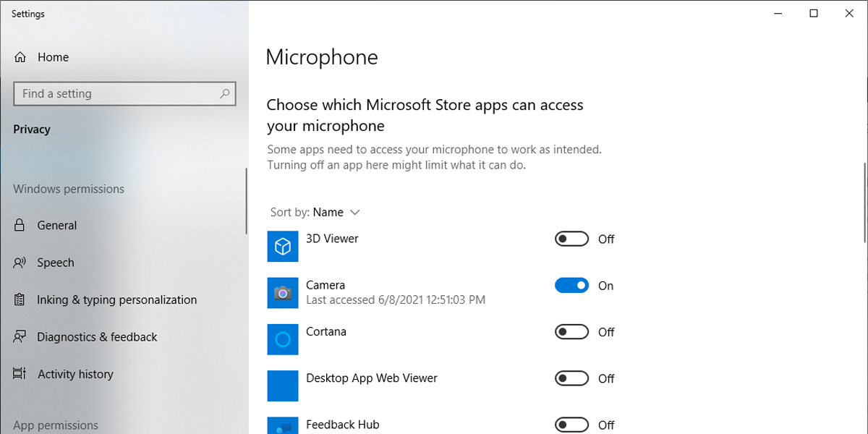
Task: Click the Cortana app icon
Action: pos(283,339)
